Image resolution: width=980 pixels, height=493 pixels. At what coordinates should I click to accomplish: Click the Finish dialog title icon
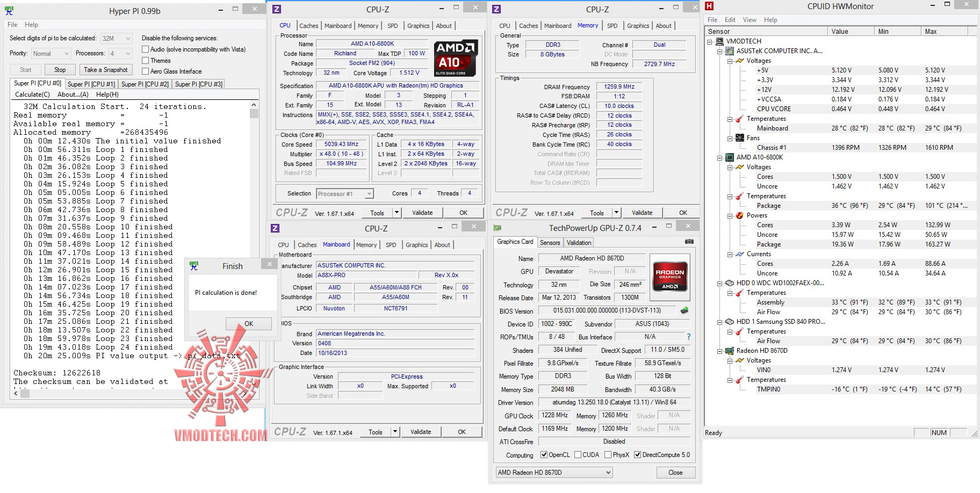coord(194,266)
